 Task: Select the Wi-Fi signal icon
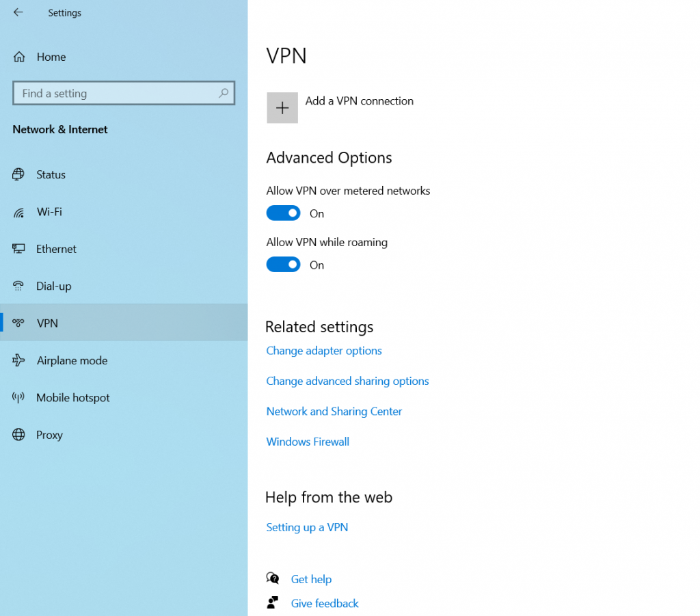18,212
